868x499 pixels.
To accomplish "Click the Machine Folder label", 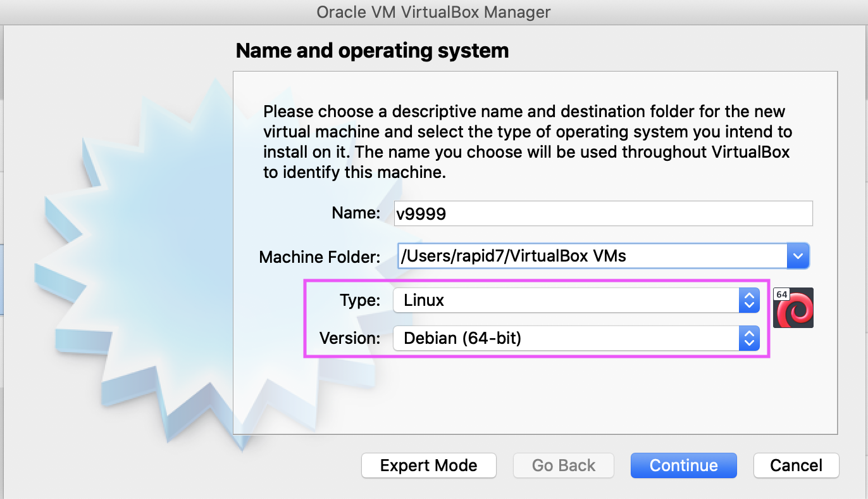I will [319, 257].
